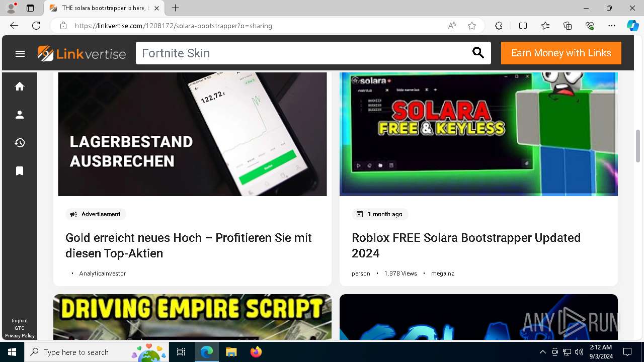
Task: Open Gold erreicht neues Hoch article
Action: point(189,245)
